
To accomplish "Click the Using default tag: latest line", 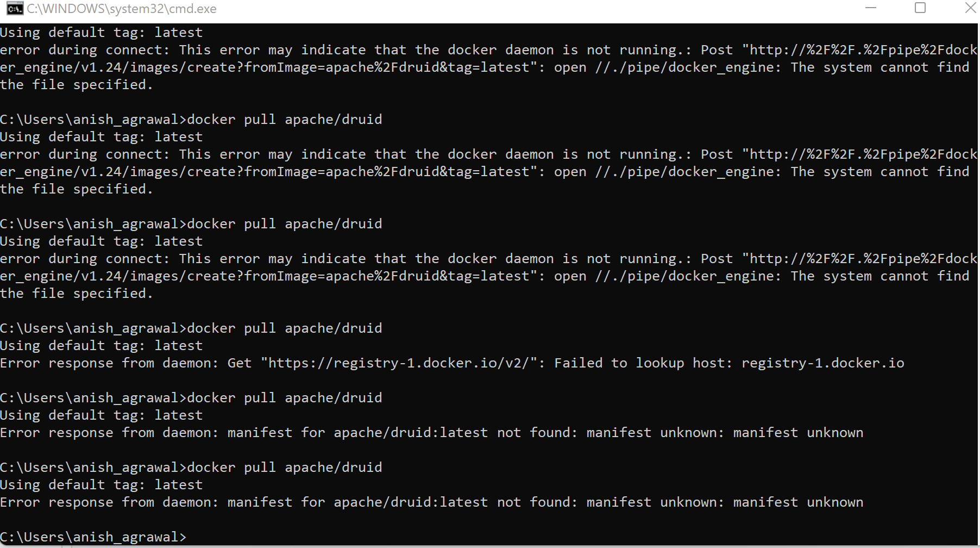I will pyautogui.click(x=101, y=32).
